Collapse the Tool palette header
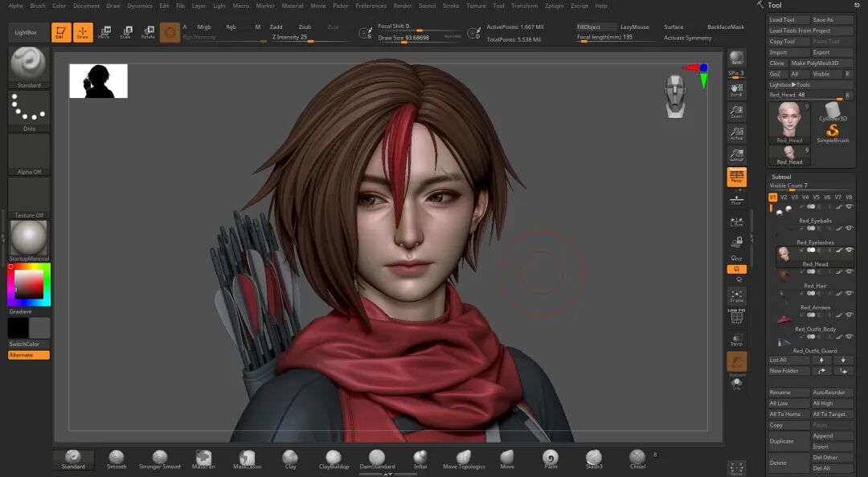 pos(774,5)
